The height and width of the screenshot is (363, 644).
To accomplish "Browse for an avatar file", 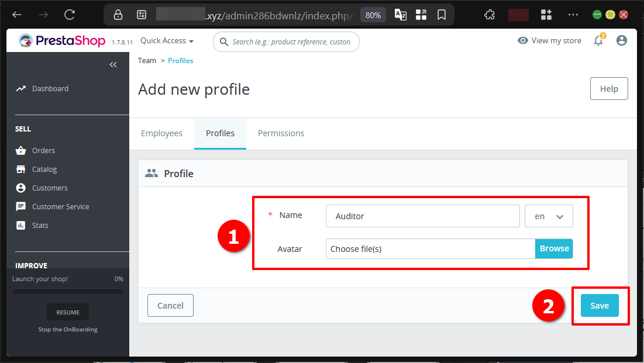I will click(x=554, y=248).
